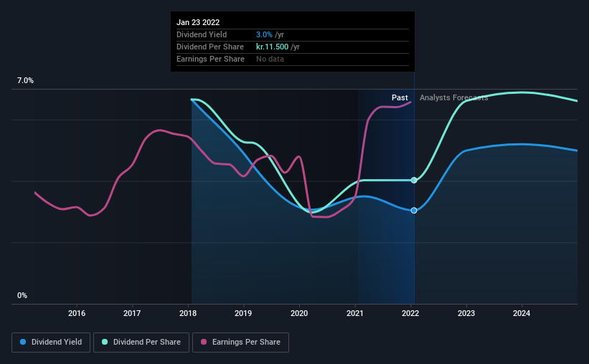Click the 2021 x-axis label
Viewport: 589px width, 364px height.
[355, 313]
